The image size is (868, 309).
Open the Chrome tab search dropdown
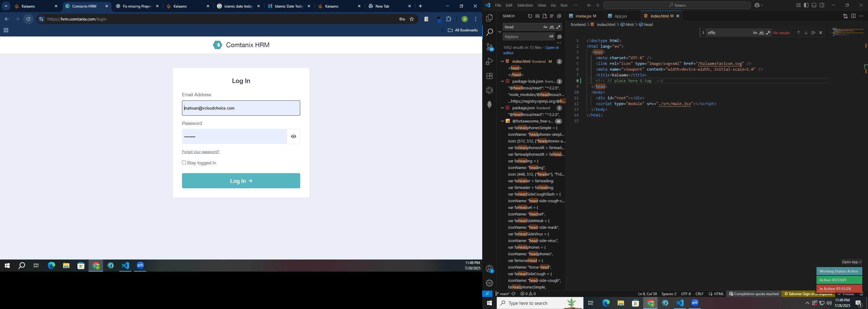click(x=6, y=6)
